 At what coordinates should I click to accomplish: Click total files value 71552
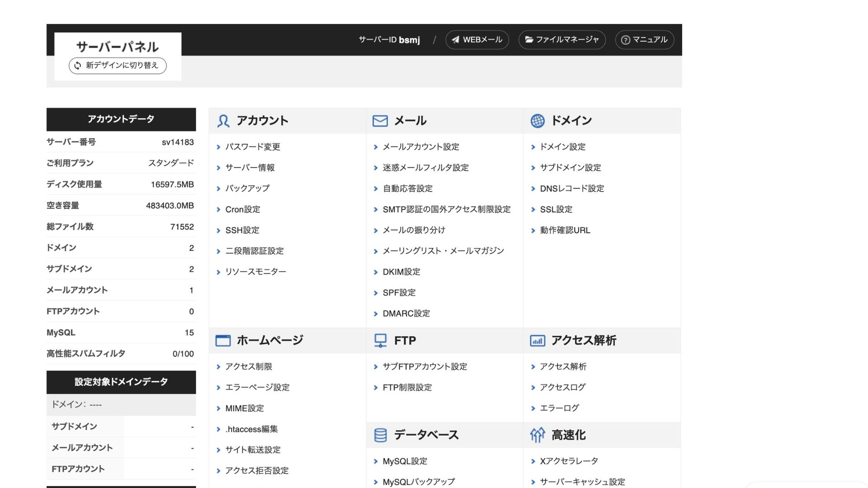[x=182, y=227]
